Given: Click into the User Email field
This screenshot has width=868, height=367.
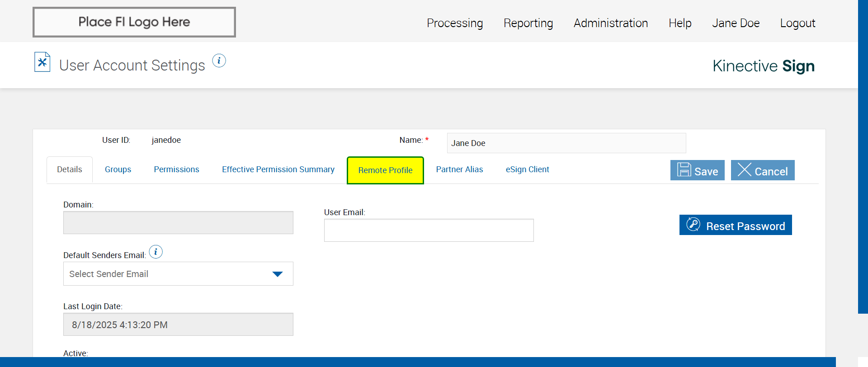Looking at the screenshot, I should 429,231.
